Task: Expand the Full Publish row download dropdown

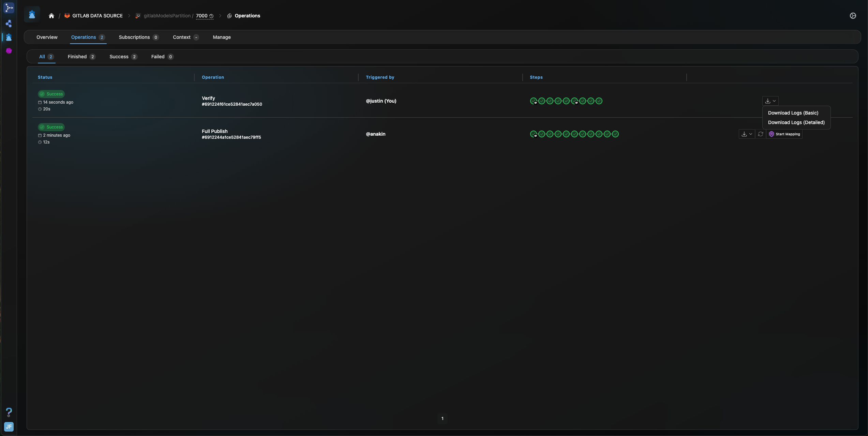Action: point(746,134)
